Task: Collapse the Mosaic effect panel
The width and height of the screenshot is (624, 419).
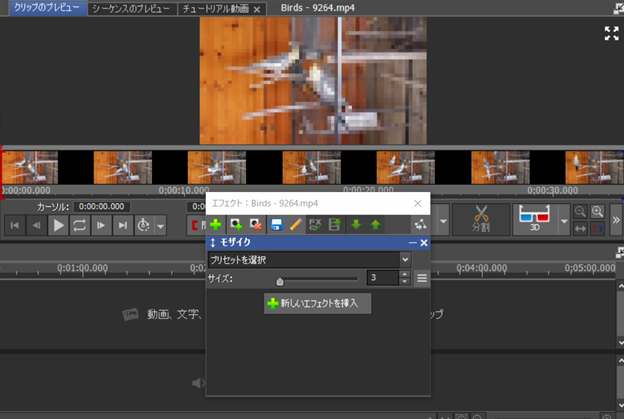Action: tap(413, 242)
